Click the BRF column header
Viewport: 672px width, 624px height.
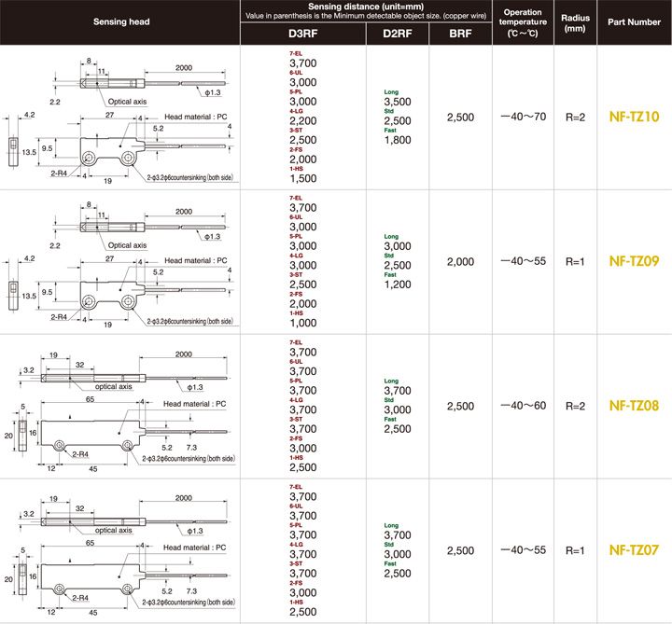(x=460, y=35)
